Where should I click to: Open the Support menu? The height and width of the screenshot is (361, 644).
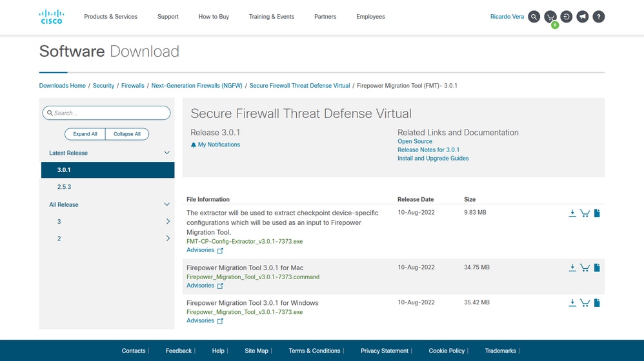pos(168,17)
